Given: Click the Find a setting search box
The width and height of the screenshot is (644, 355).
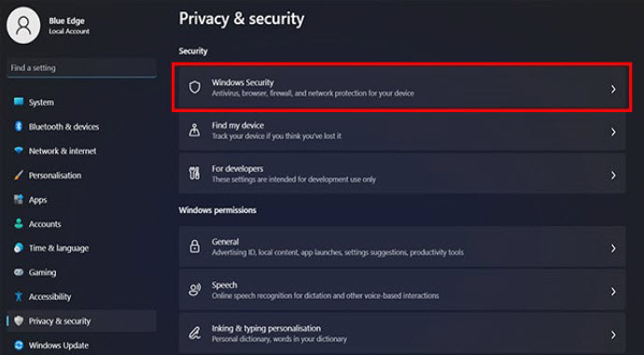Looking at the screenshot, I should coord(82,68).
